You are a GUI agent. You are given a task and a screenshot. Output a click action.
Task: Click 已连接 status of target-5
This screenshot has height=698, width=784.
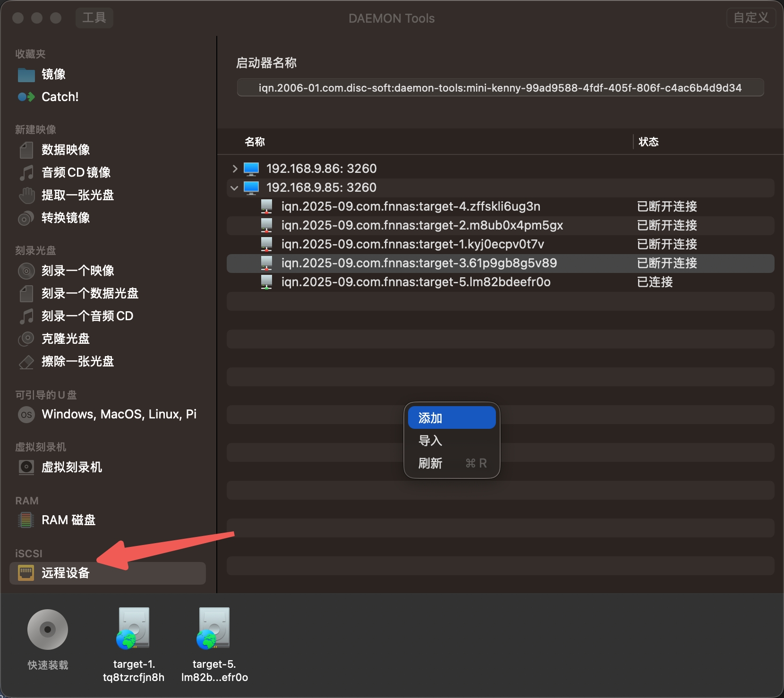(655, 282)
